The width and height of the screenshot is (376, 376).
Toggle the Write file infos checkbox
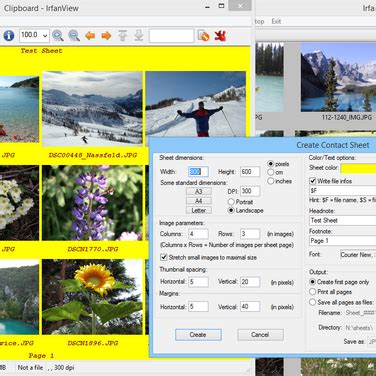pyautogui.click(x=313, y=181)
